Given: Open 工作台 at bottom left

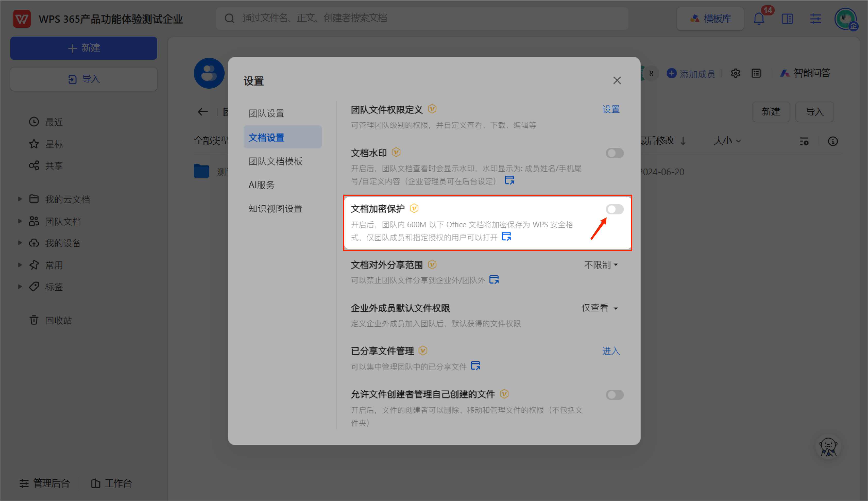Looking at the screenshot, I should point(111,483).
